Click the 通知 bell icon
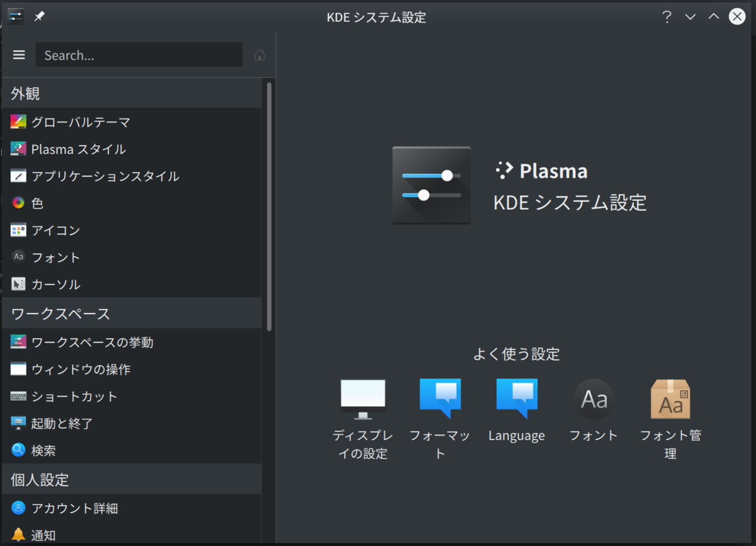 (18, 535)
